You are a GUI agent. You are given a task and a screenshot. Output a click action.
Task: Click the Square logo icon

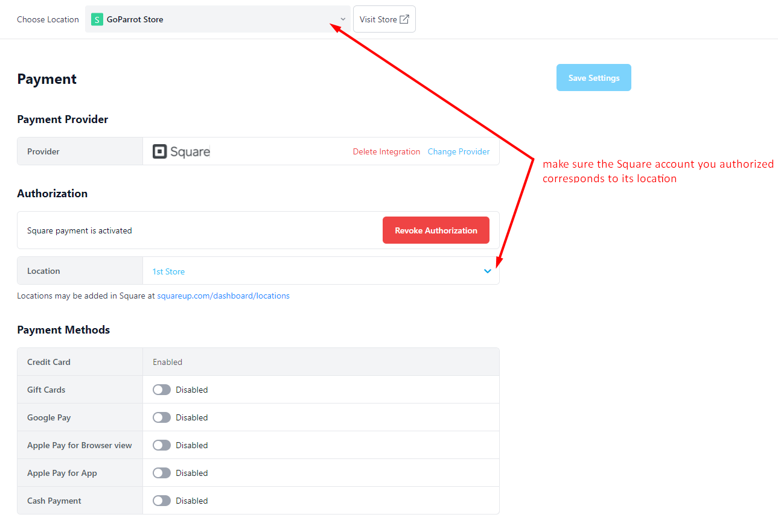coord(159,151)
